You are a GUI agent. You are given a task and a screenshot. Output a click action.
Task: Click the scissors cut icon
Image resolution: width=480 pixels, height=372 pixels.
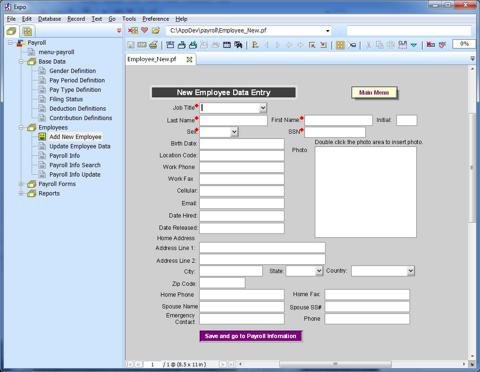click(x=368, y=44)
